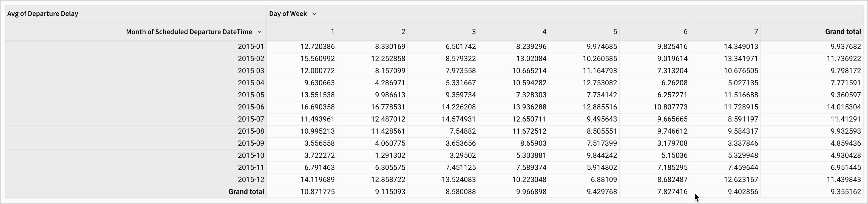This screenshot has width=868, height=204.
Task: Click the Avg of Departure Delay header
Action: click(43, 14)
